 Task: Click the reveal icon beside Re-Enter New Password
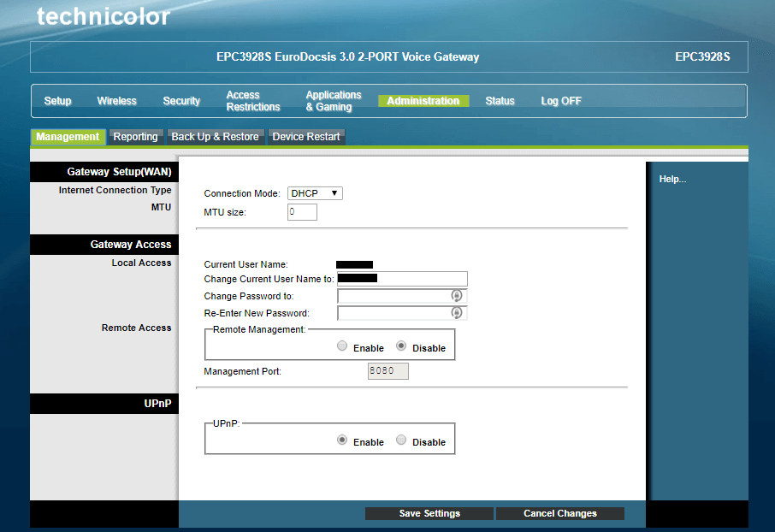(x=458, y=312)
